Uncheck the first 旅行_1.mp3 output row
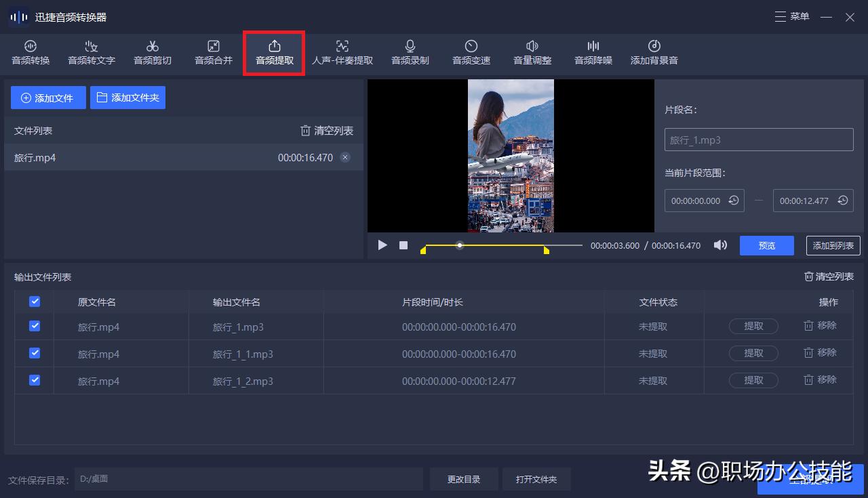This screenshot has width=868, height=498. (34, 326)
